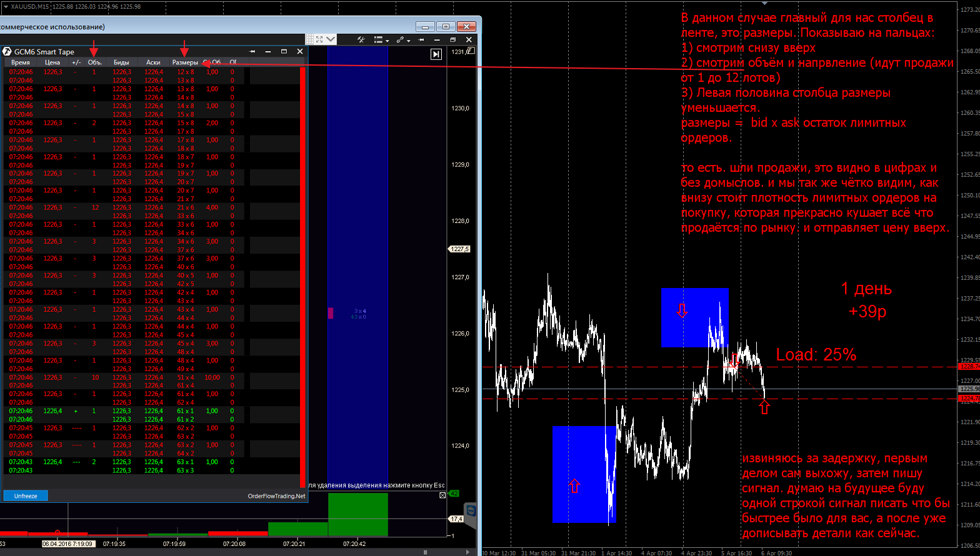Click the chart link icon

[400, 39]
